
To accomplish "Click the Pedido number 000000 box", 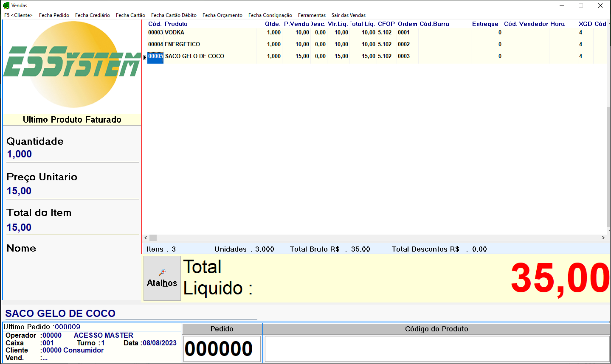I will pyautogui.click(x=222, y=349).
